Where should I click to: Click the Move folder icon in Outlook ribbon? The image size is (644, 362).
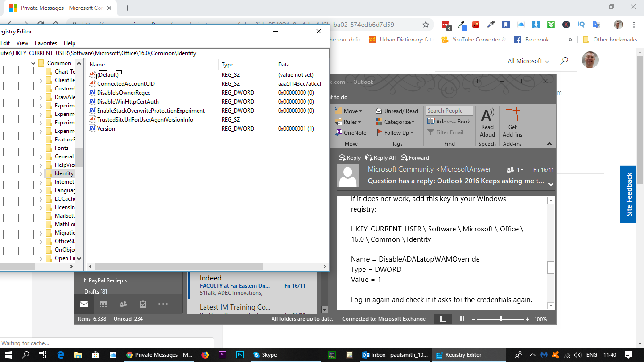point(339,111)
